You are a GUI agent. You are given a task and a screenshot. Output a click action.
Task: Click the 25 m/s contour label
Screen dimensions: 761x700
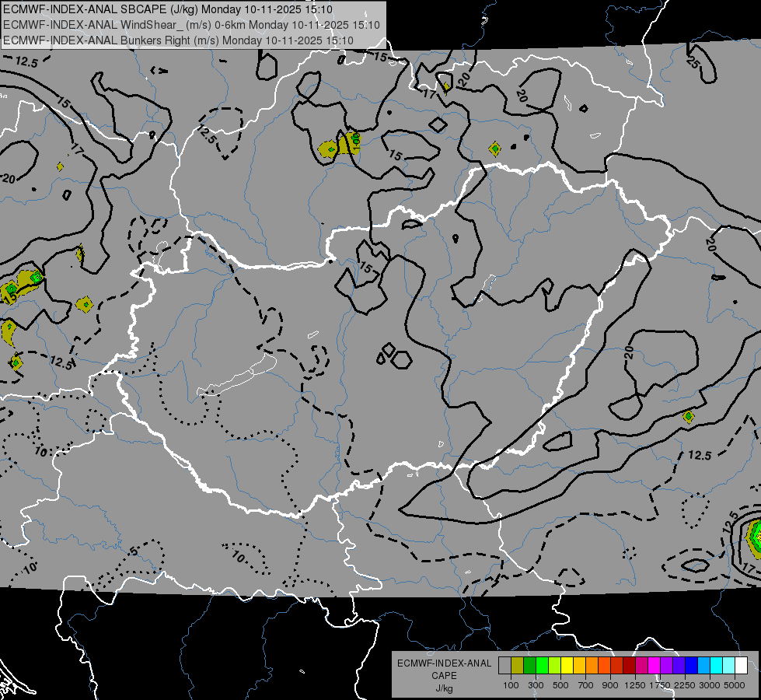(x=694, y=62)
